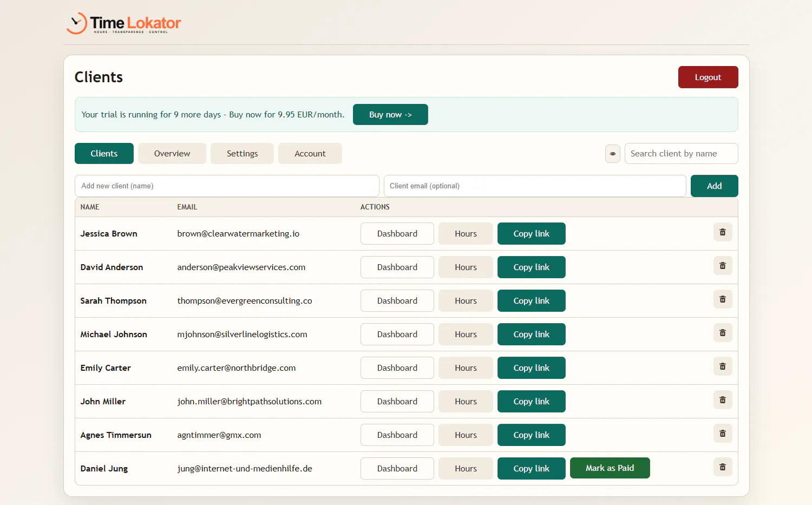Click the name Michael Johnson
Image resolution: width=812 pixels, height=505 pixels.
click(114, 334)
